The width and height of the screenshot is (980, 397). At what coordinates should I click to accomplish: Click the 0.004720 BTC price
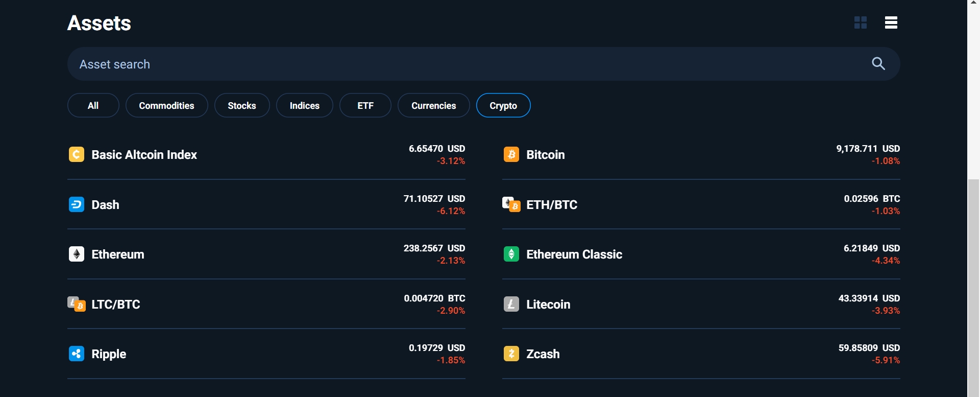click(x=435, y=298)
